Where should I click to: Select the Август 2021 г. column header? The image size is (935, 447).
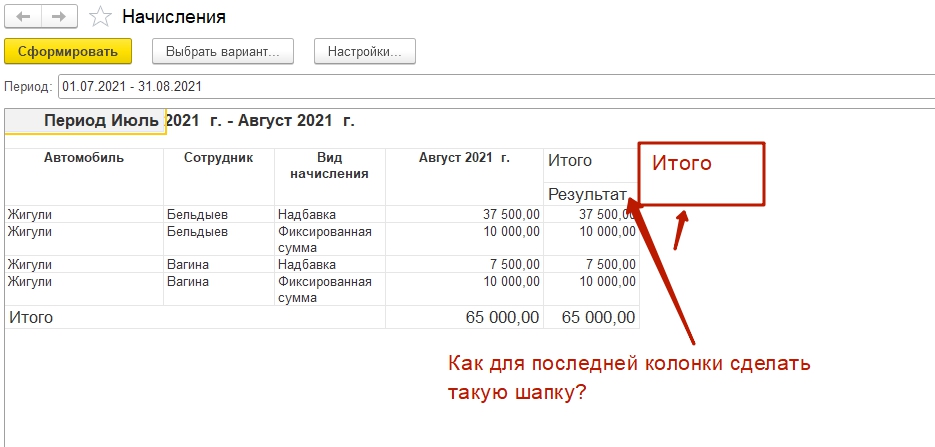tap(464, 158)
